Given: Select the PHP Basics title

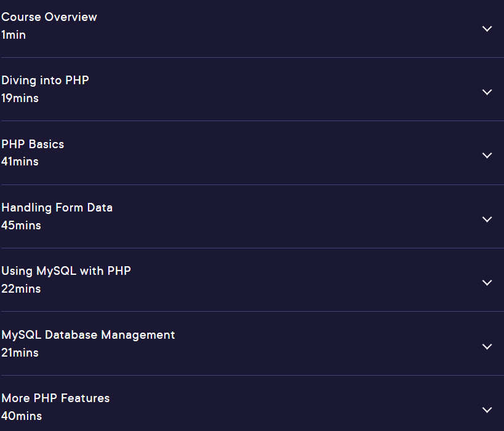Looking at the screenshot, I should pyautogui.click(x=33, y=144).
